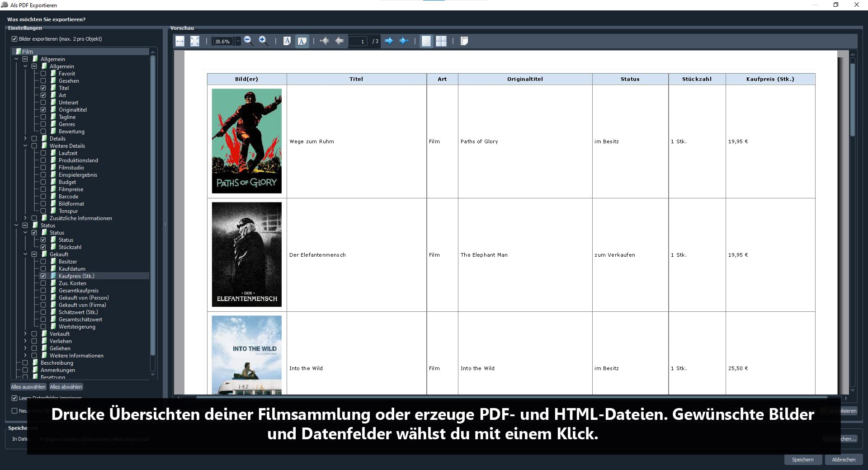This screenshot has width=868, height=470.
Task: Enable the Genres field checkbox
Action: point(43,124)
